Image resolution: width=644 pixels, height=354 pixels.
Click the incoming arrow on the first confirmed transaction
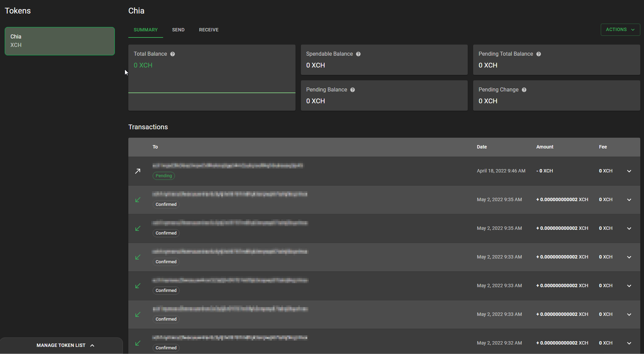(138, 200)
